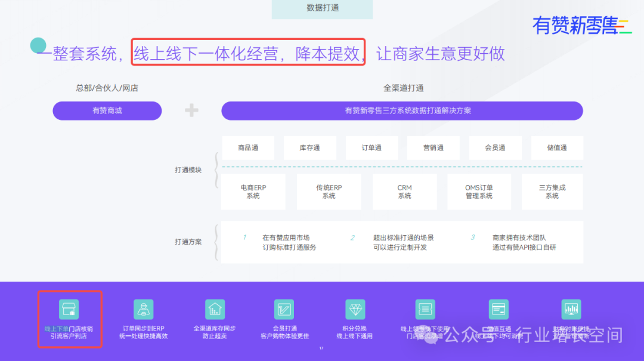
Task: Click the diamond icon for 积分兑换
Action: [355, 309]
